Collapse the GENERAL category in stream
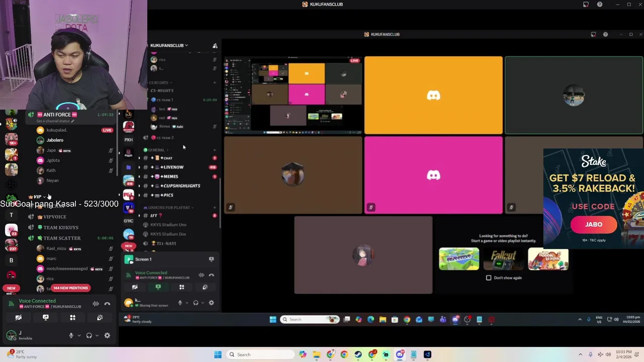The width and height of the screenshot is (644, 362). coord(155,150)
